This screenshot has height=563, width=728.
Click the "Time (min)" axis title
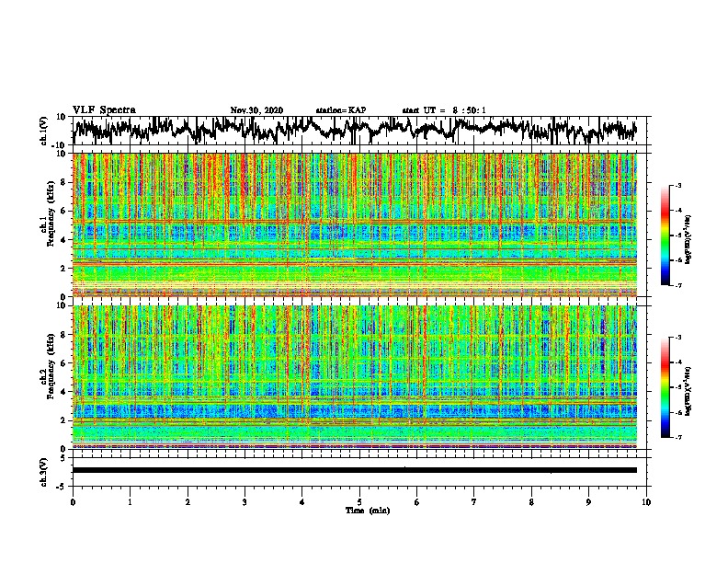[368, 511]
